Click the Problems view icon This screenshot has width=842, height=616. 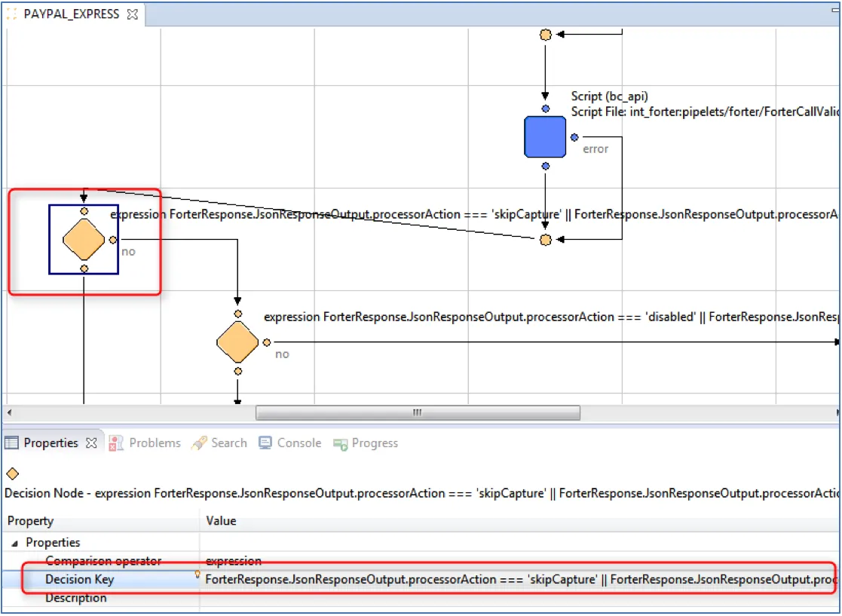tap(115, 443)
